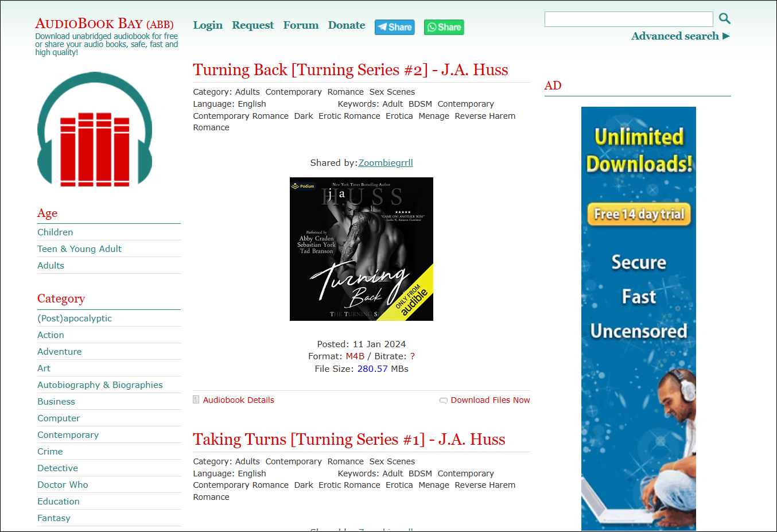Click the M4B format text on Turning Back
Viewport: 777px width, 532px height.
coord(355,356)
